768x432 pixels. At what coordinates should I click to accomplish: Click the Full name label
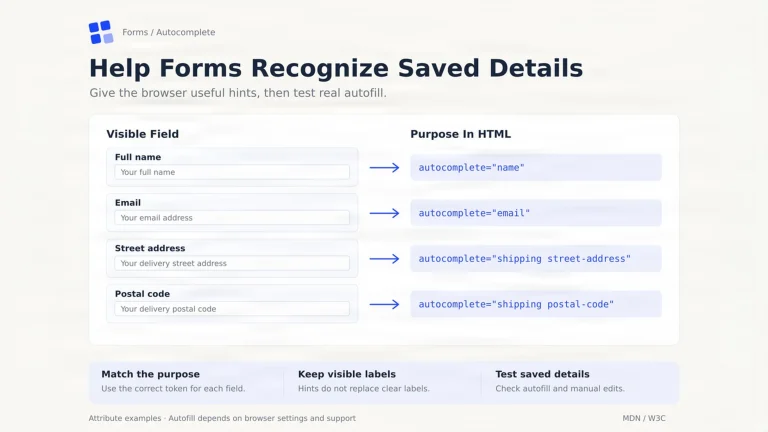click(138, 157)
